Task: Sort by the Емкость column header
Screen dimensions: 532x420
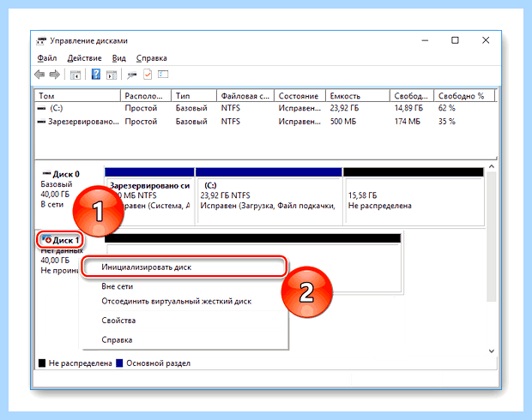Action: [358, 96]
